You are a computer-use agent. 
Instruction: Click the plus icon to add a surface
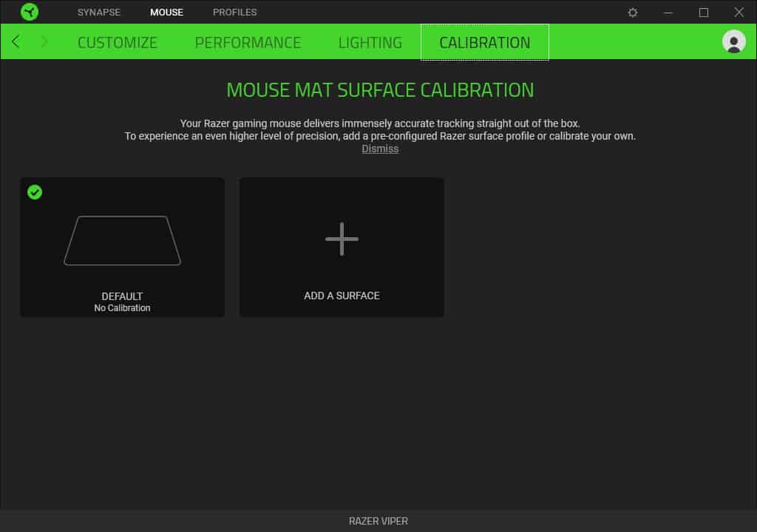pos(342,239)
